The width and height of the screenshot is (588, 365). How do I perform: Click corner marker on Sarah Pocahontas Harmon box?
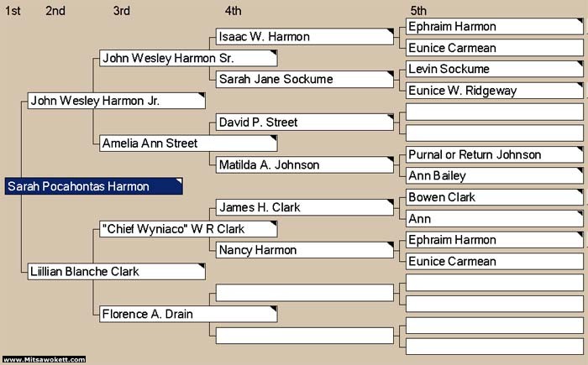[x=180, y=181]
